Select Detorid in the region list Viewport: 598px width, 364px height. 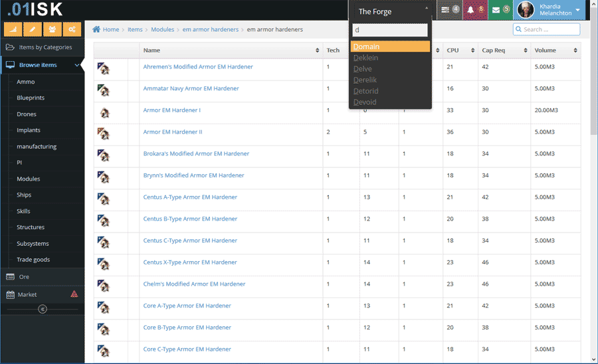click(390, 91)
